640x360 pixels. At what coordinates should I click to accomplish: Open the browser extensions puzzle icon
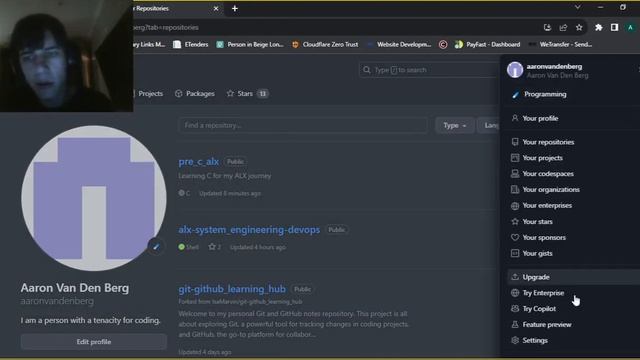click(x=598, y=27)
